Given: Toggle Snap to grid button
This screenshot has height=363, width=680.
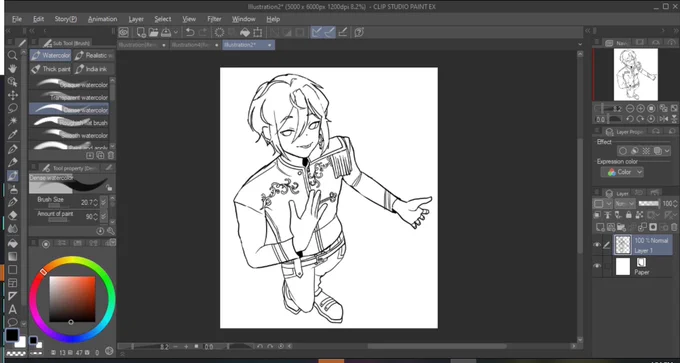Looking at the screenshot, I should coord(343,32).
